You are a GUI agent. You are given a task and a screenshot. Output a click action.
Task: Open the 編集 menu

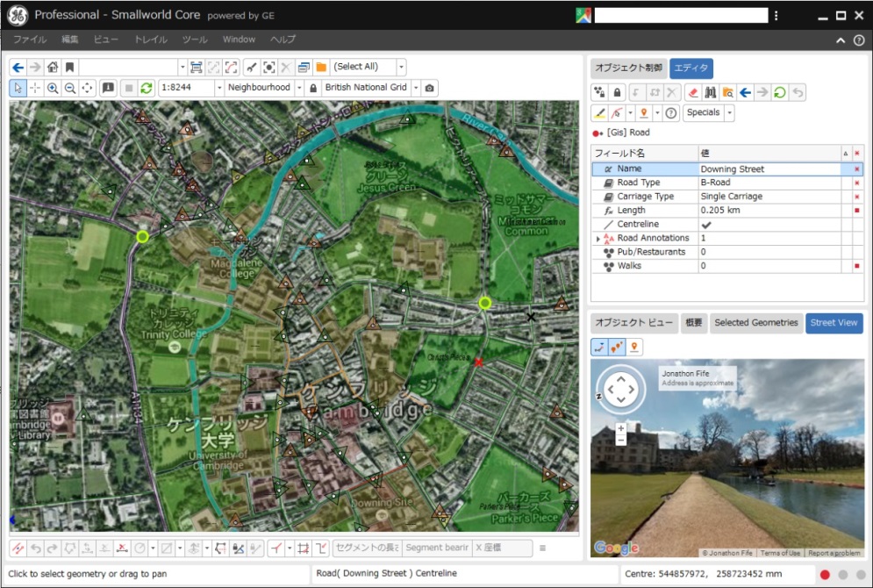click(70, 39)
